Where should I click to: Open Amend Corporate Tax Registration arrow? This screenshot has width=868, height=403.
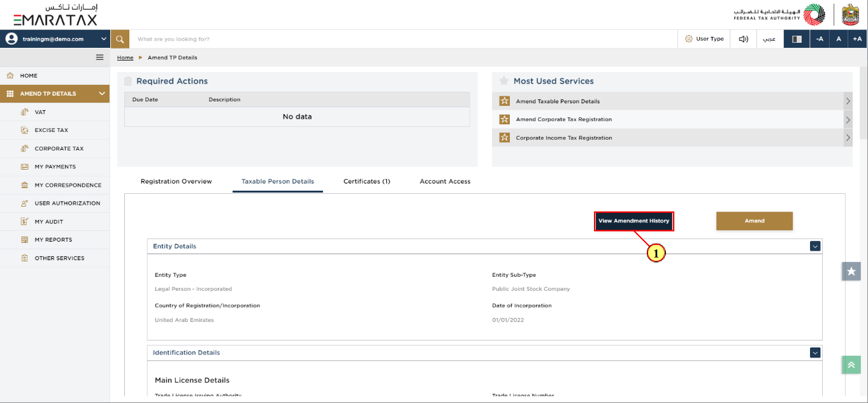click(x=848, y=119)
